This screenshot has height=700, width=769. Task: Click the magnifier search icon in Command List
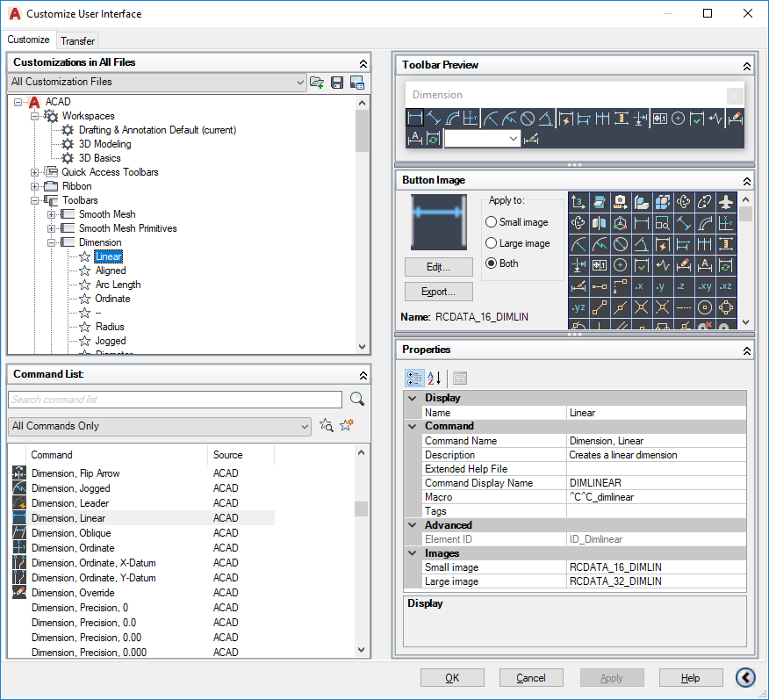pos(357,400)
